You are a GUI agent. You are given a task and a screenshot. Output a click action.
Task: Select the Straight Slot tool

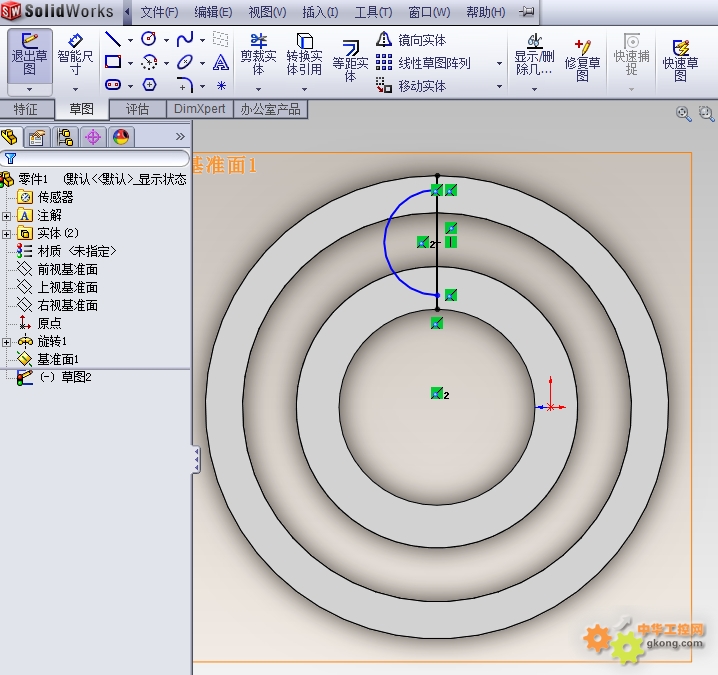(x=113, y=85)
